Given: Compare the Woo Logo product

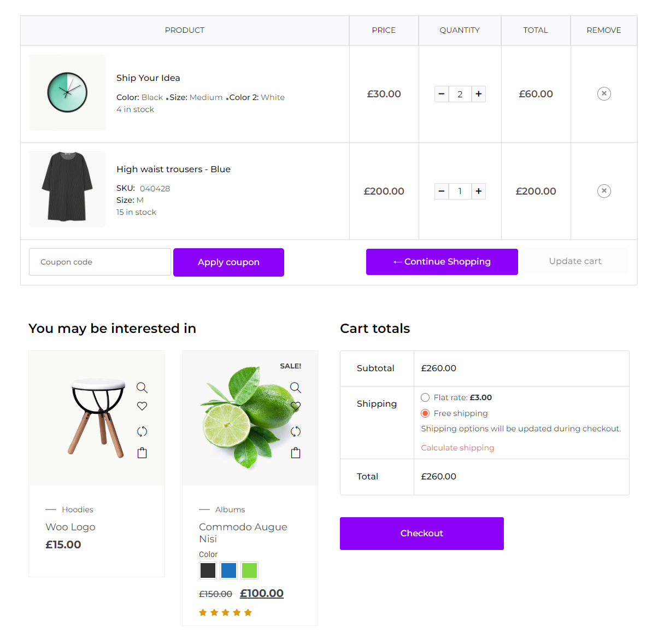Looking at the screenshot, I should coord(142,431).
